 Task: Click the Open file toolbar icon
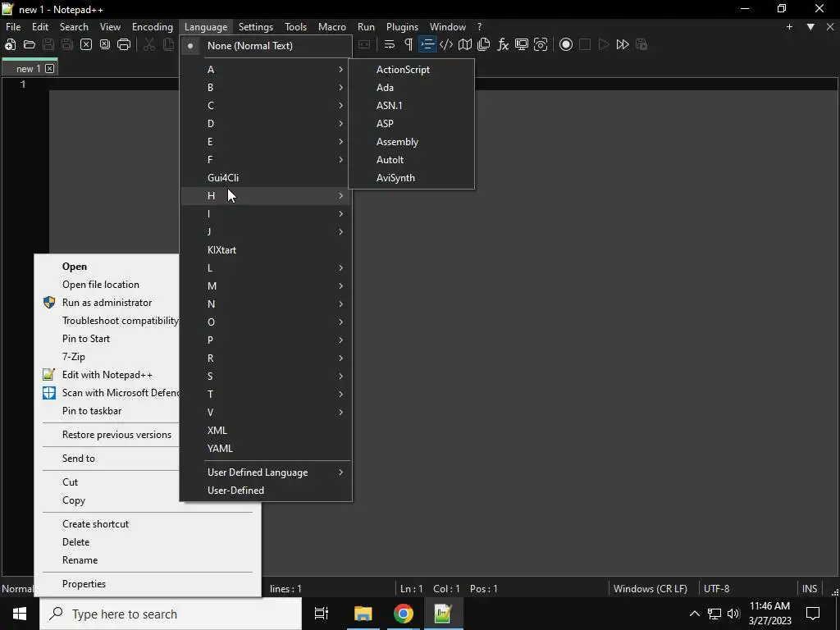pyautogui.click(x=29, y=44)
